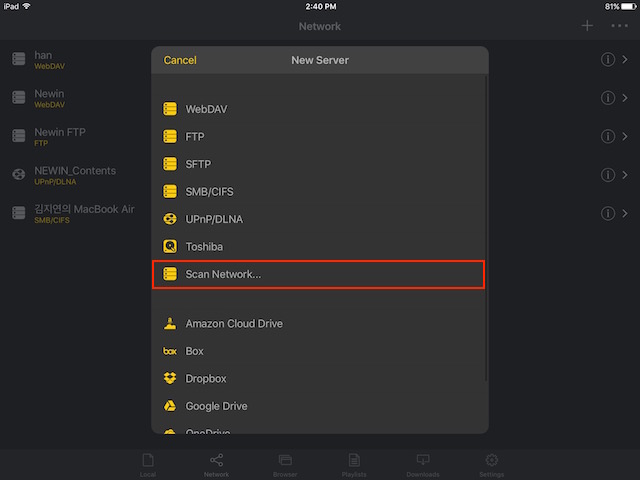
Task: Tap the Wi-Fi status icon
Action: tap(27, 6)
